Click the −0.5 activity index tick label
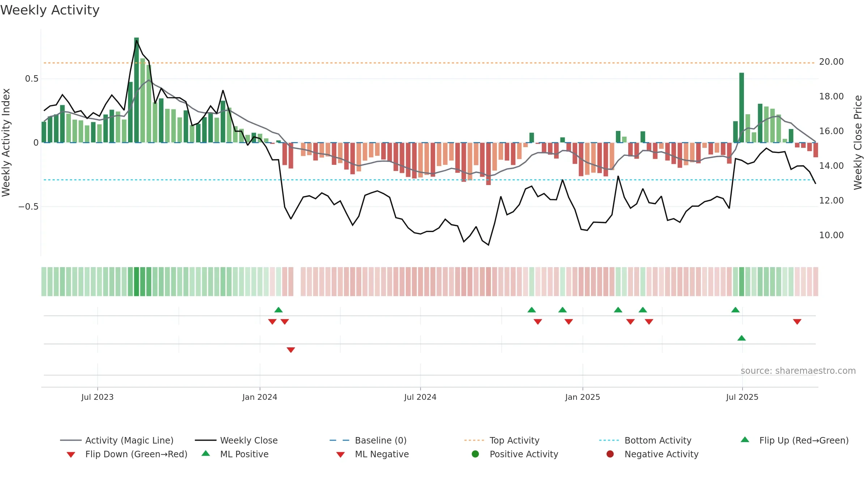 (x=29, y=207)
